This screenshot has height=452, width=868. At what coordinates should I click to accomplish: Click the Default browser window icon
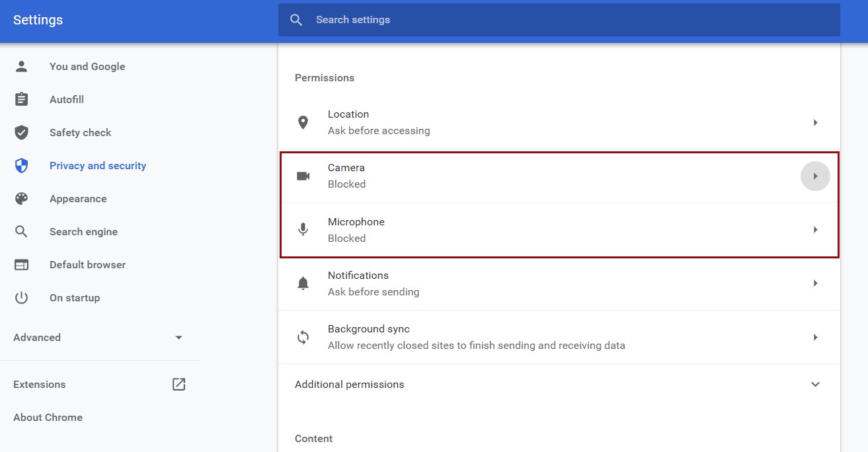[x=22, y=264]
